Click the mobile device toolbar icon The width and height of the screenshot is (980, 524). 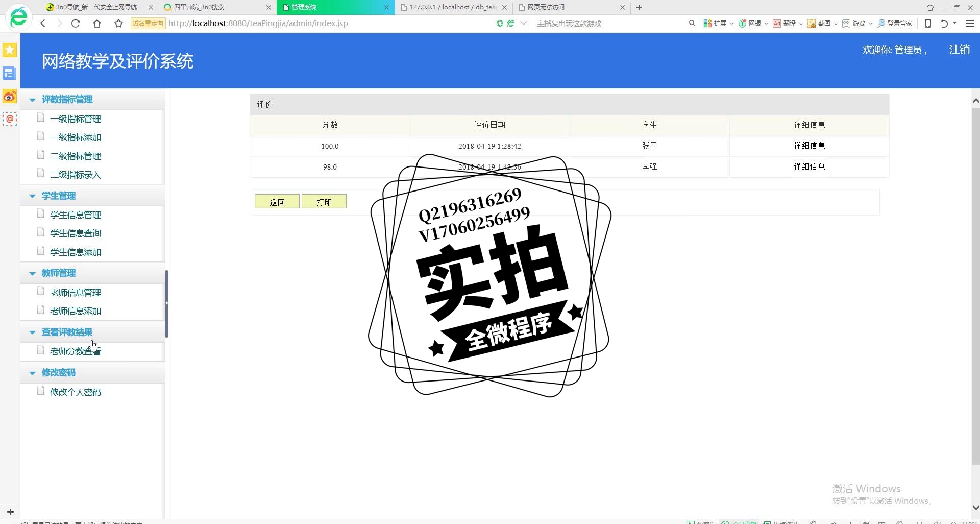pyautogui.click(x=928, y=23)
